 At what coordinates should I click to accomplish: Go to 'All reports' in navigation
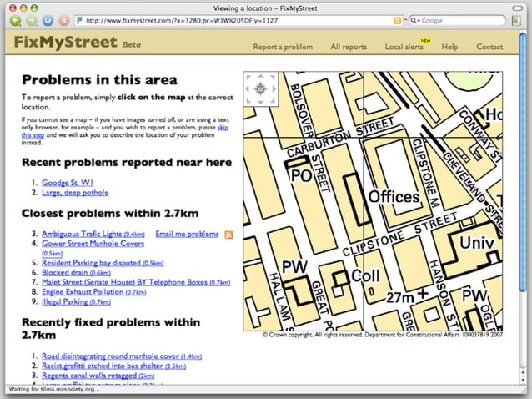349,47
